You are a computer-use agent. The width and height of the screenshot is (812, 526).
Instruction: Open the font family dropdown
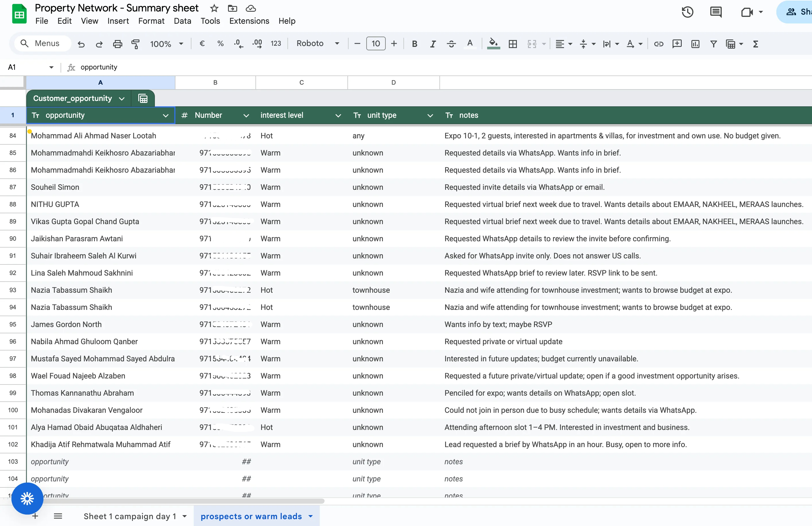(x=318, y=43)
